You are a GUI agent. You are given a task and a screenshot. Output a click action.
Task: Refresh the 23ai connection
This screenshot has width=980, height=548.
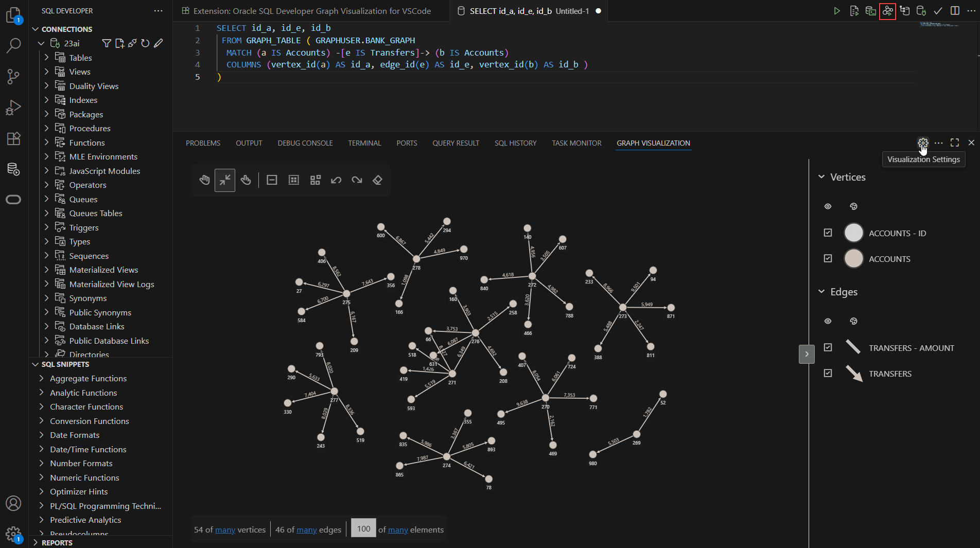[x=145, y=43]
